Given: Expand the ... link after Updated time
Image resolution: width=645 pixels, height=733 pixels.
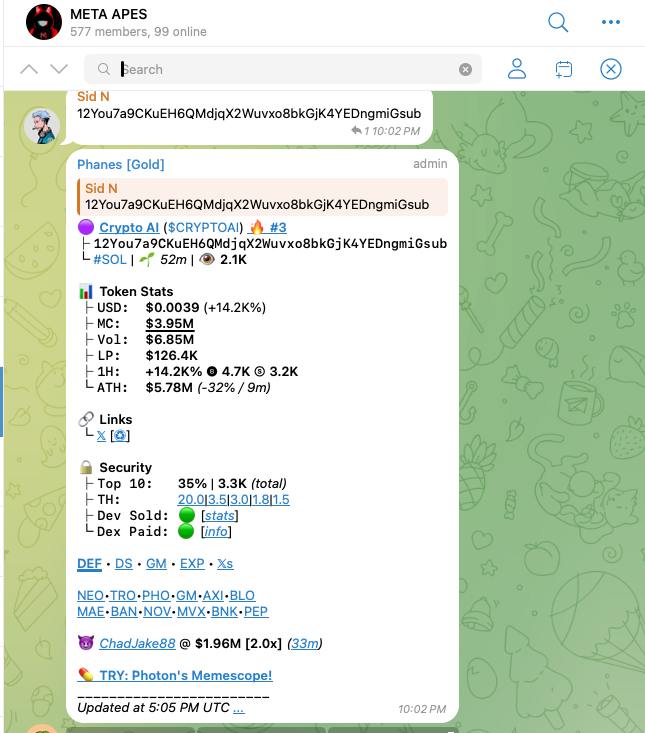Looking at the screenshot, I should pos(238,708).
